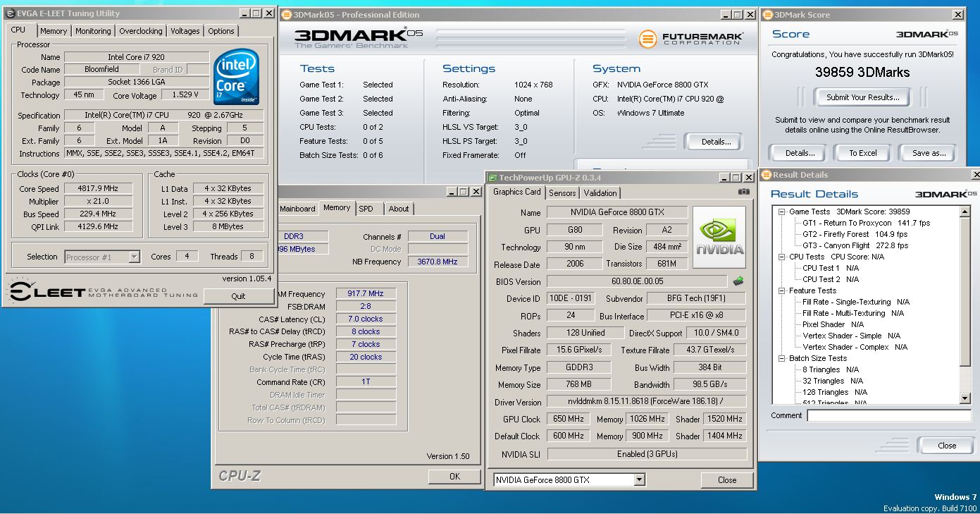Click the Driver Version field in GPU-Z

(647, 402)
